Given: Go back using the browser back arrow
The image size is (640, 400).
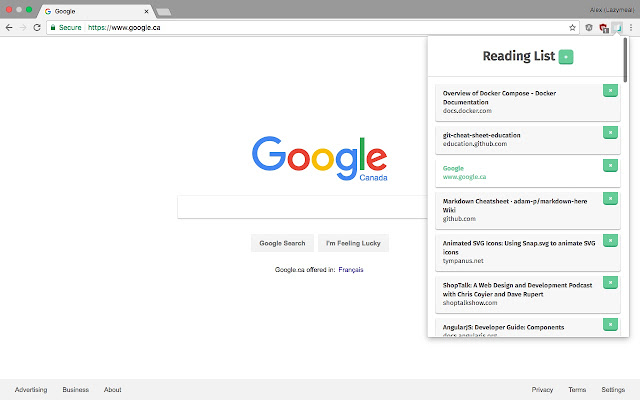Looking at the screenshot, I should coord(9,27).
